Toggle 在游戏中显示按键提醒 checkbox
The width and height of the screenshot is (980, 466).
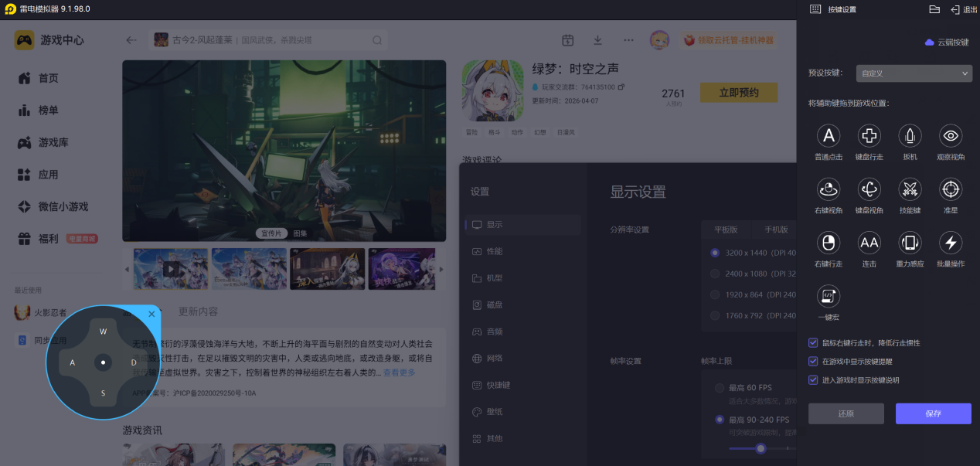click(x=813, y=361)
